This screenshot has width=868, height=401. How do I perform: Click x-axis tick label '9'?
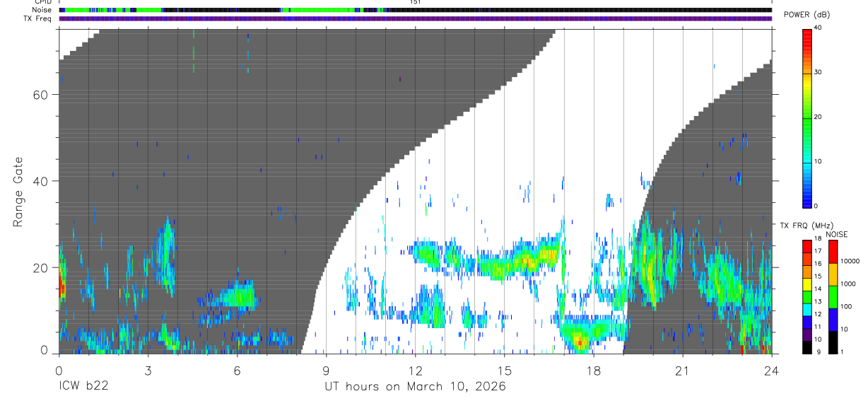tap(326, 371)
